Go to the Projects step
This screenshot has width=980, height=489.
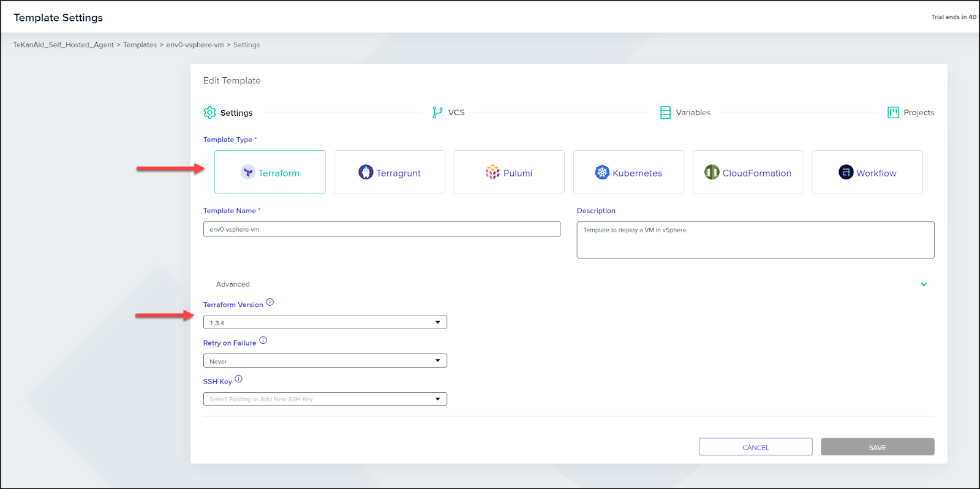(911, 112)
